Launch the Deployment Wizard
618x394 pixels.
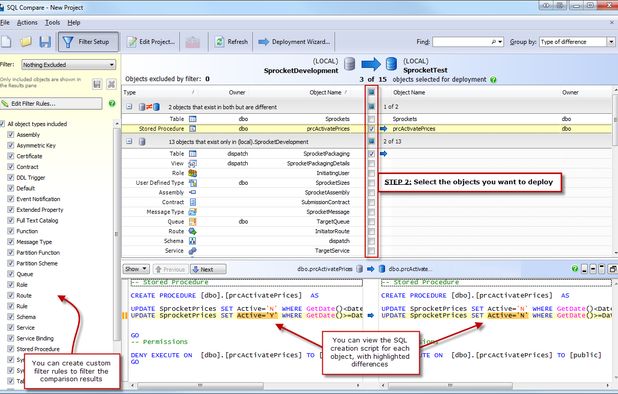pyautogui.click(x=294, y=42)
